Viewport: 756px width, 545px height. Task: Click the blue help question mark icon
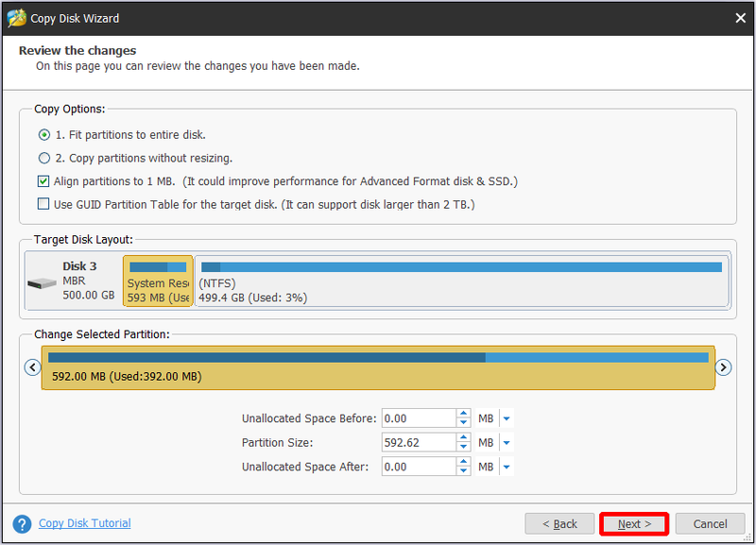[22, 524]
